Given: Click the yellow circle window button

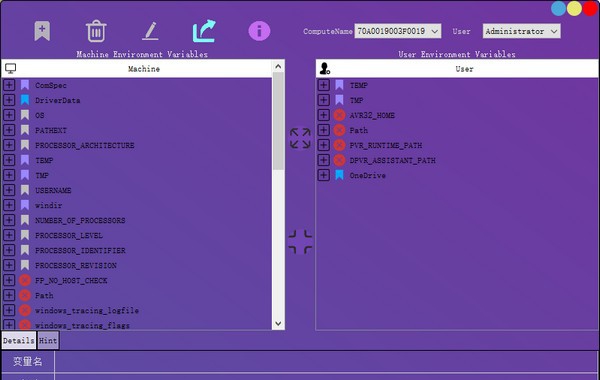Looking at the screenshot, I should point(574,8).
